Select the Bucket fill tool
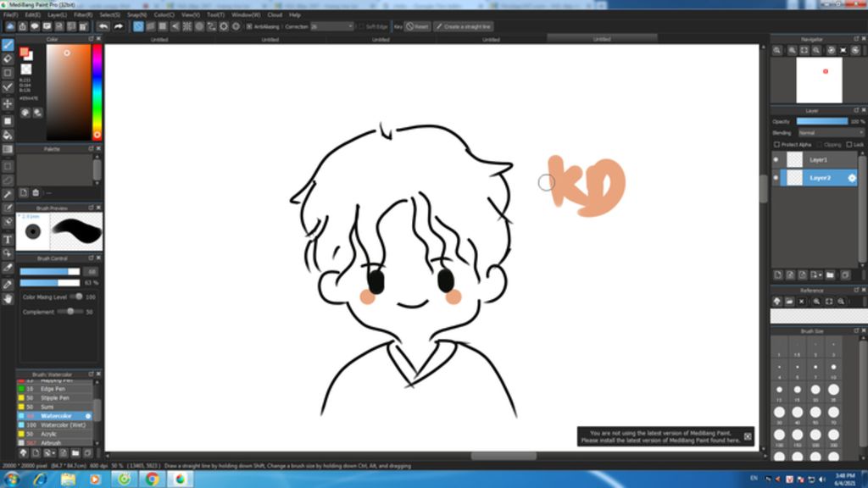The width and height of the screenshot is (868, 488). pyautogui.click(x=8, y=135)
